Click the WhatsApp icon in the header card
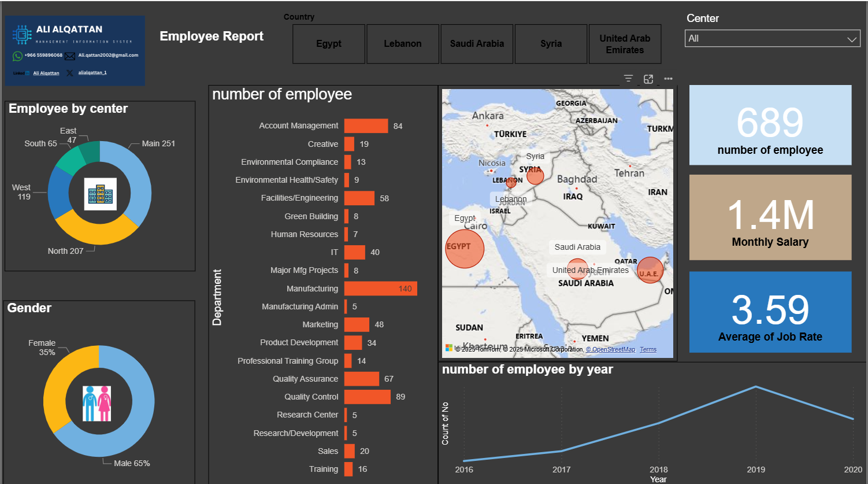Image resolution: width=868 pixels, height=484 pixels. (17, 56)
